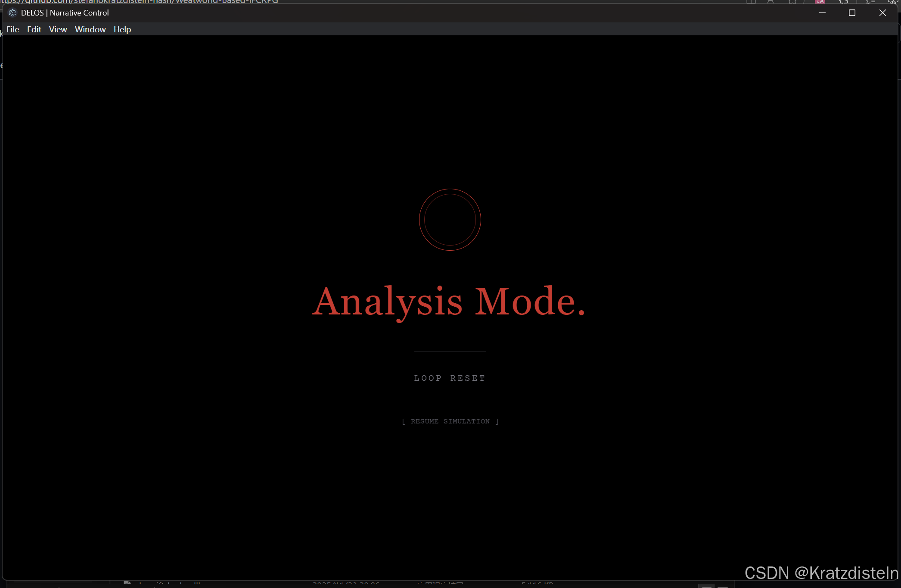Click the favorites star icon in background browser
This screenshot has height=588, width=901.
point(792,2)
